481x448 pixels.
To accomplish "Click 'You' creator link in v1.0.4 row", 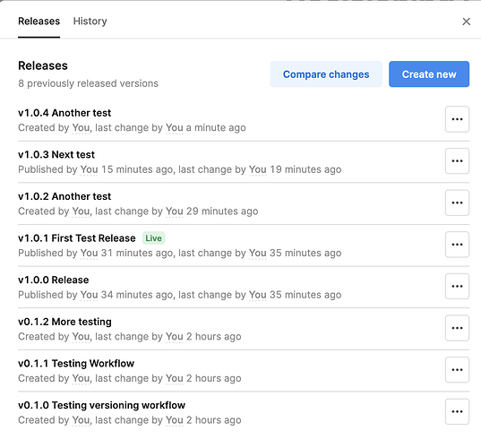I will click(81, 127).
